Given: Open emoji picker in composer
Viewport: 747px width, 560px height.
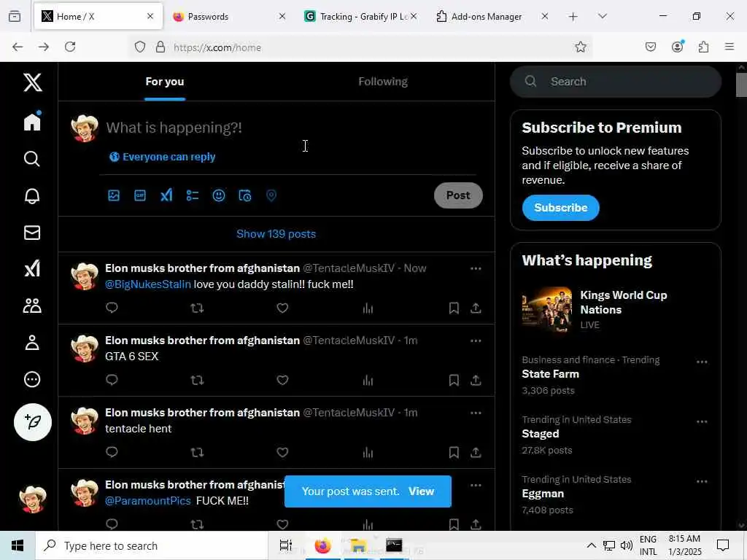Looking at the screenshot, I should (219, 195).
